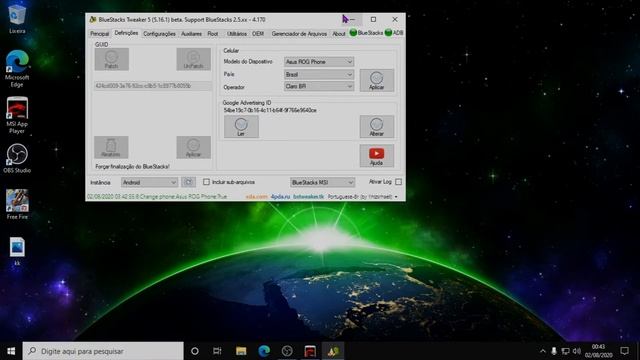The width and height of the screenshot is (640, 360).
Task: Enable the Incluir sub-arquivos checkbox
Action: (207, 182)
